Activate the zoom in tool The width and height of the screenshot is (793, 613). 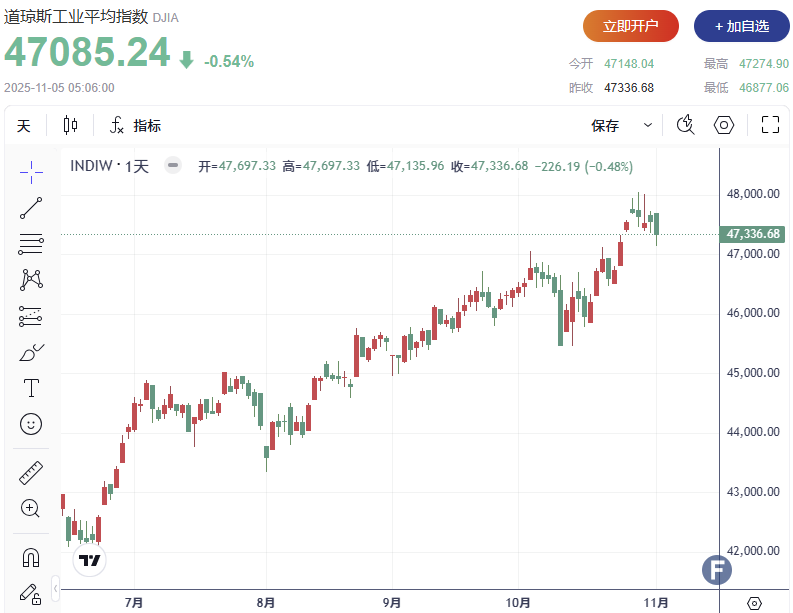31,508
